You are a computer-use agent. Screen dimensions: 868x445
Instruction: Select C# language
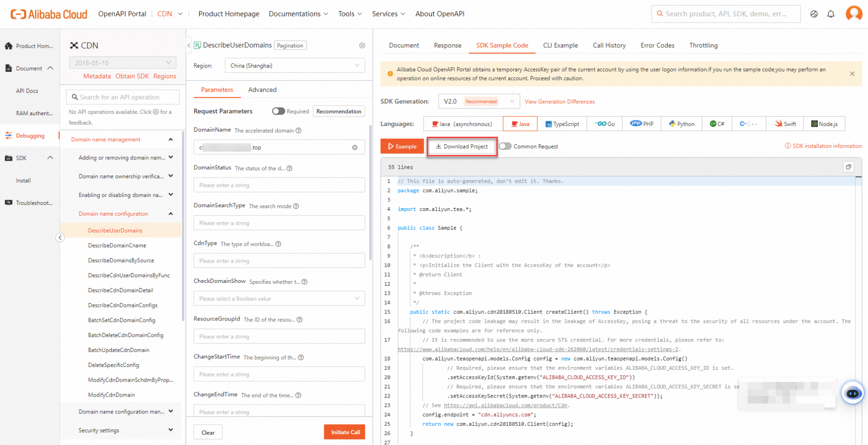coord(717,124)
